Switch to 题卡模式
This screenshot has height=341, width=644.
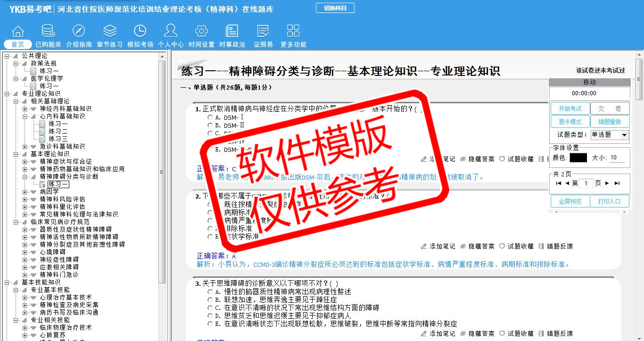coord(570,122)
